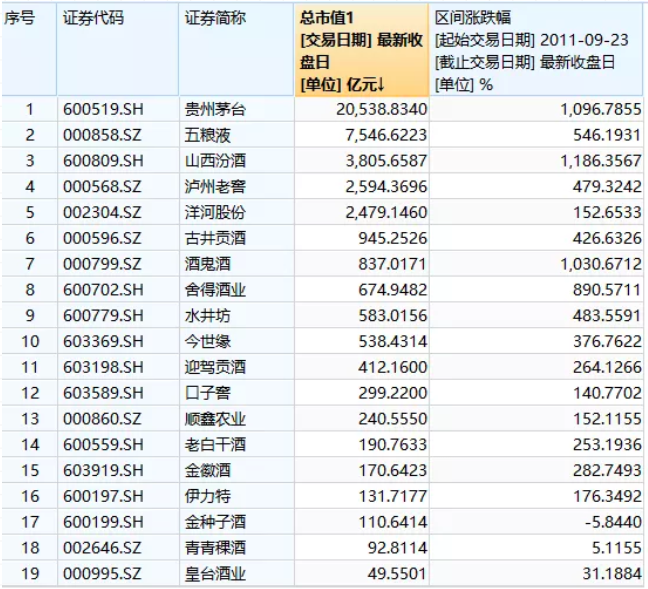Click change value 1,096.7855
648x589 pixels.
[x=600, y=110]
